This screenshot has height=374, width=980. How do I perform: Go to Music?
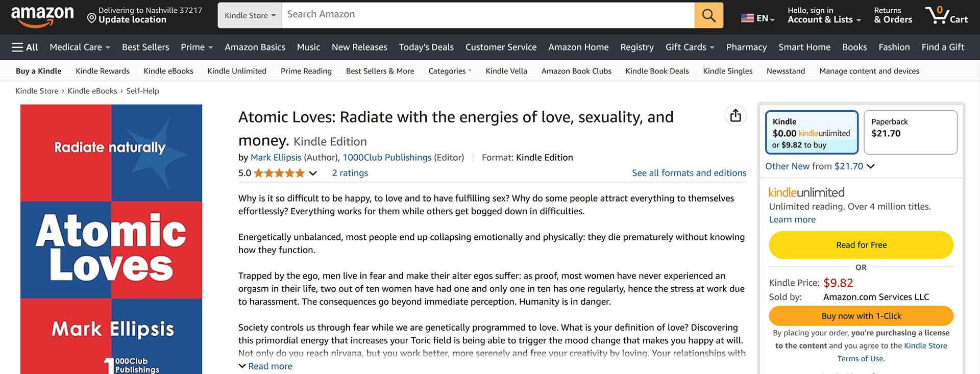[308, 47]
